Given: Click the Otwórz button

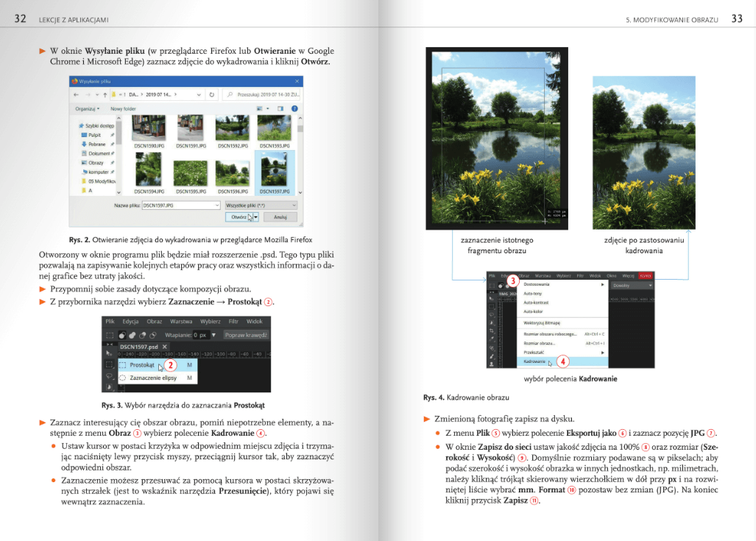Looking at the screenshot, I should point(239,217).
